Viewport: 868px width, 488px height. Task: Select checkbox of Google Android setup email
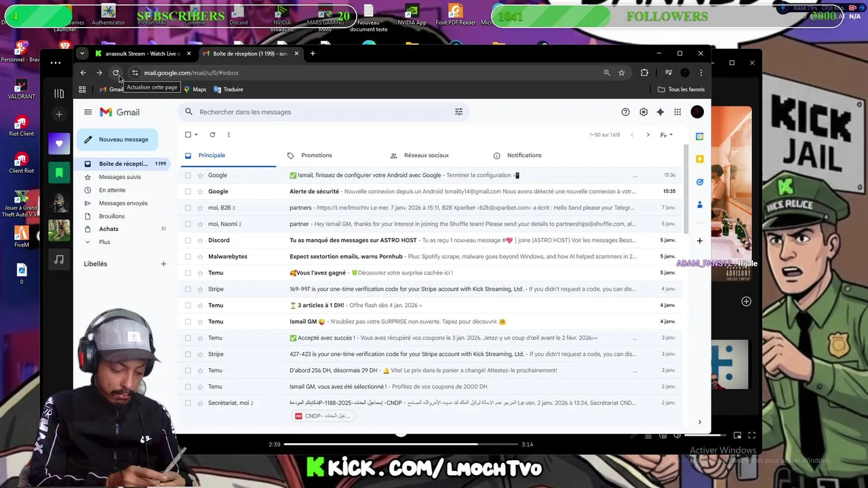click(x=188, y=175)
